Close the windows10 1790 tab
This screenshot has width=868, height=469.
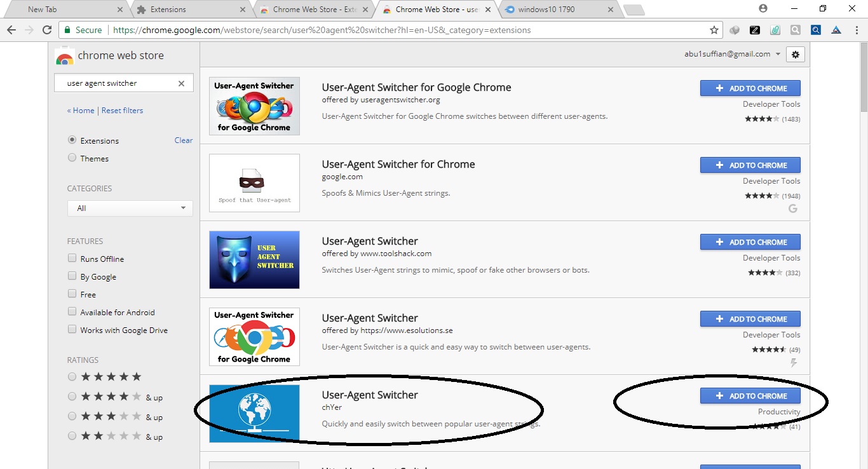click(611, 10)
